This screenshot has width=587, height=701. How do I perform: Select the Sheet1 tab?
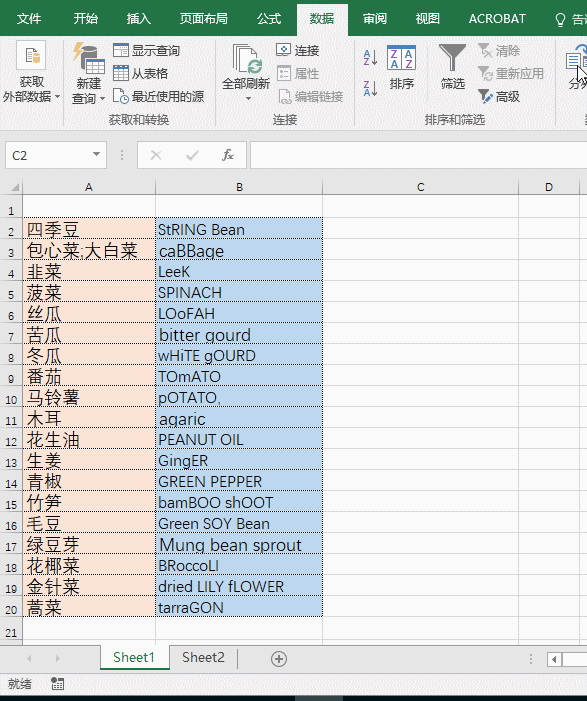[134, 657]
